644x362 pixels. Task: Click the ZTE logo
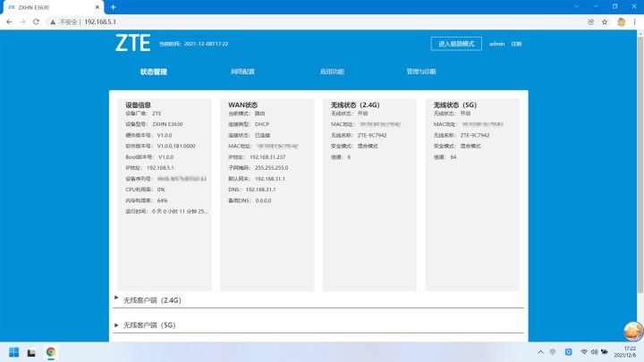point(132,43)
